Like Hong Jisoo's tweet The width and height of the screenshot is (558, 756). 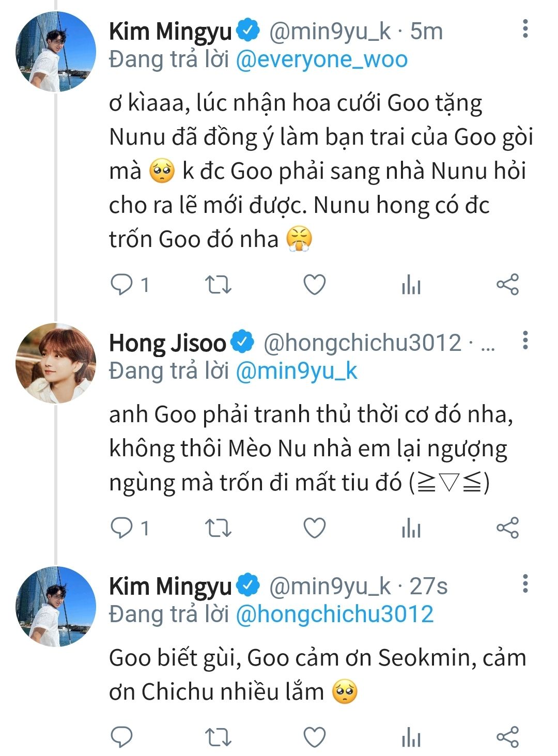click(314, 528)
